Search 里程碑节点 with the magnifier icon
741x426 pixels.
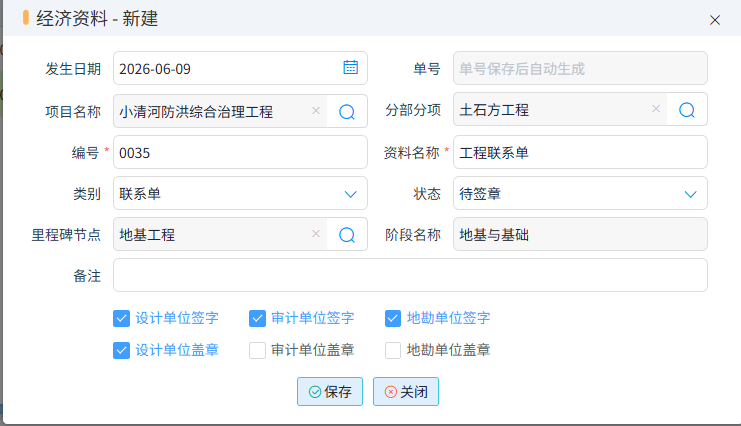tap(347, 235)
